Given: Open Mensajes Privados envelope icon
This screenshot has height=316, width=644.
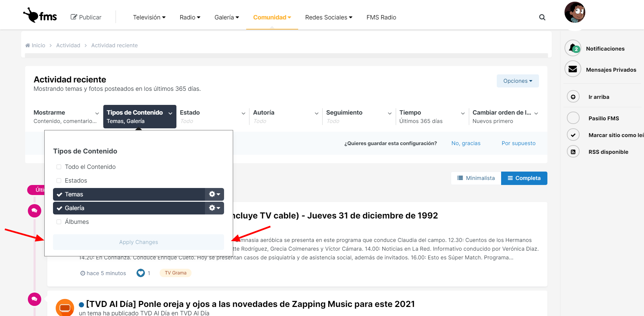Looking at the screenshot, I should tap(573, 69).
